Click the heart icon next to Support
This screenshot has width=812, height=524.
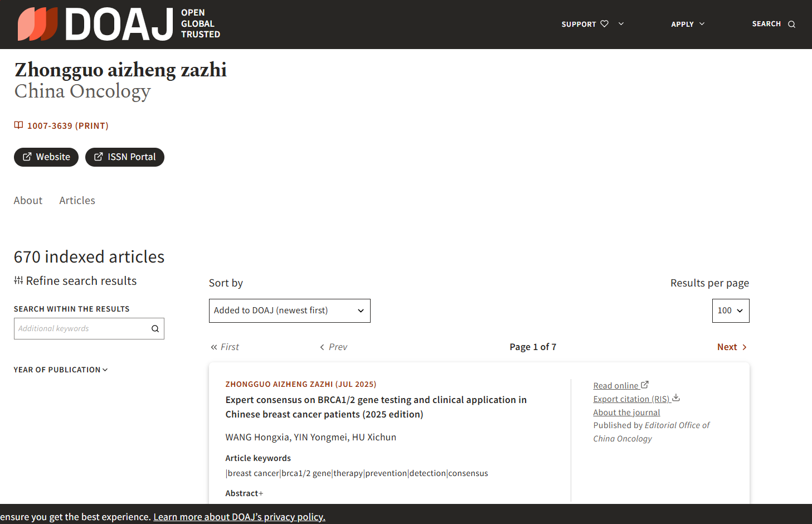click(604, 24)
